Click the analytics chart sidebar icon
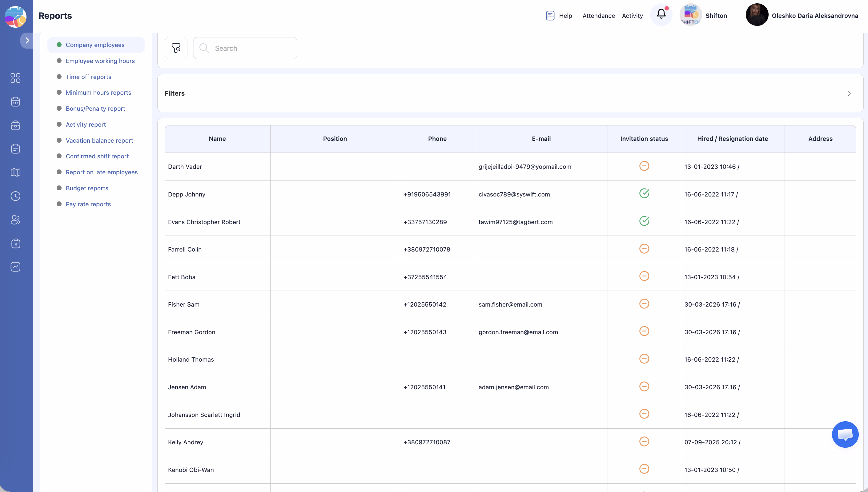This screenshot has width=868, height=492. coord(16,267)
